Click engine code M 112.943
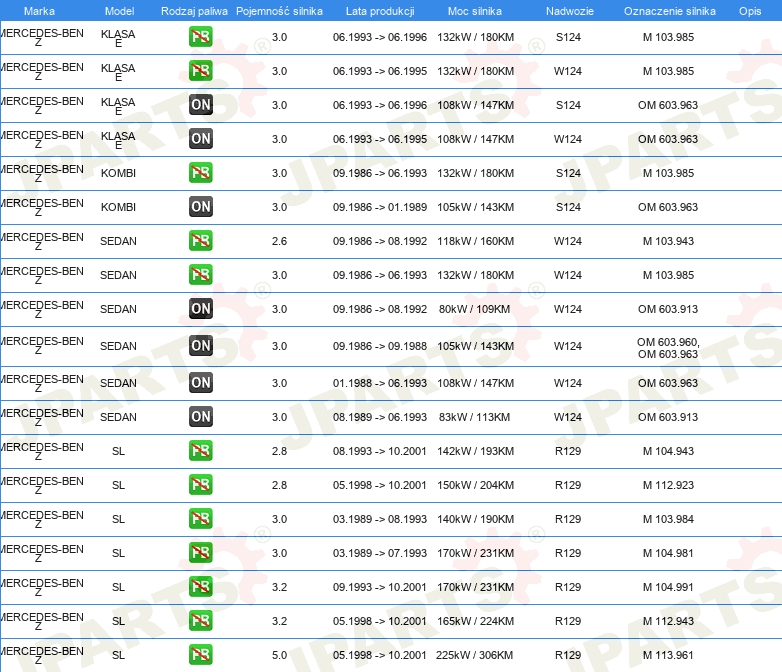 668,621
